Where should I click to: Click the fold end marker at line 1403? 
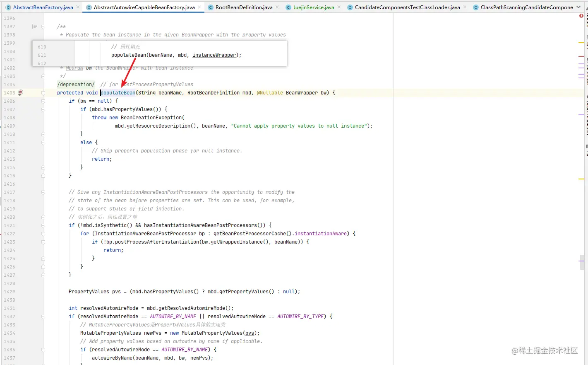pos(43,76)
